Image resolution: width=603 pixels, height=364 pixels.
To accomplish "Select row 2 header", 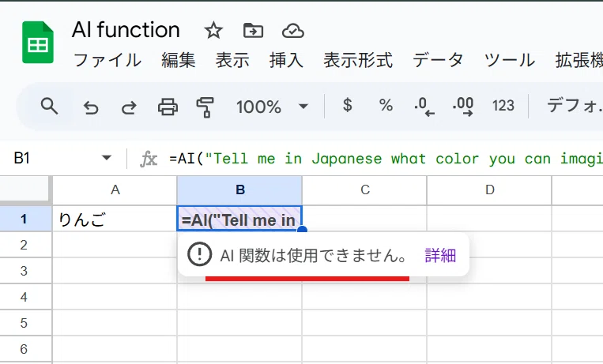I will tap(25, 245).
